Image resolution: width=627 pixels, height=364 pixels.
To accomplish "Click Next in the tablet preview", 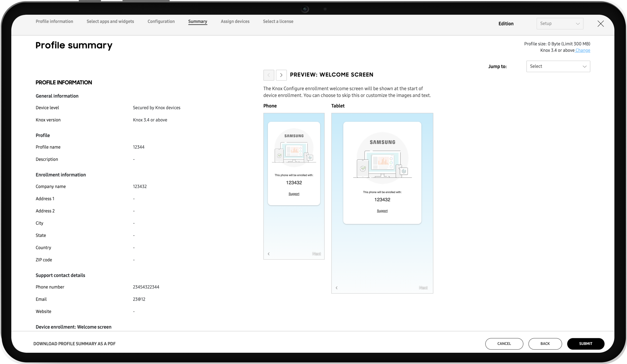I will [x=423, y=288].
